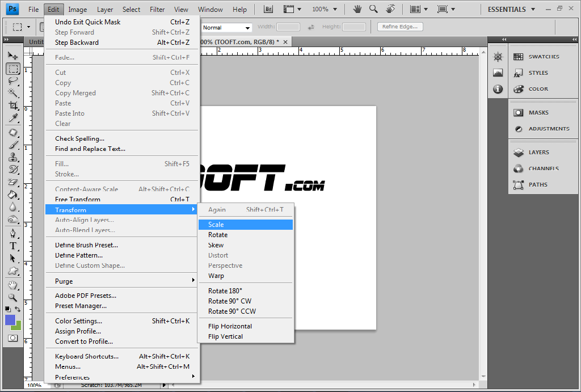Choose Step Backward in Edit menu
The height and width of the screenshot is (392, 581).
click(x=121, y=42)
